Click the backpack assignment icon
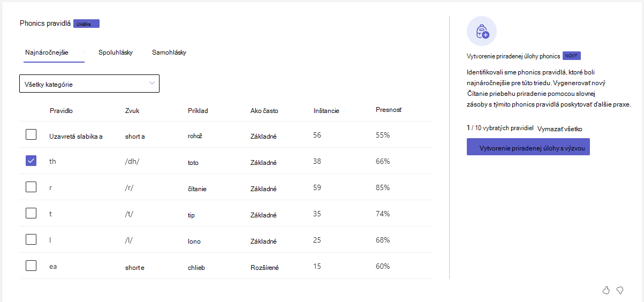Screen dimensions: 644x302 coord(482,31)
